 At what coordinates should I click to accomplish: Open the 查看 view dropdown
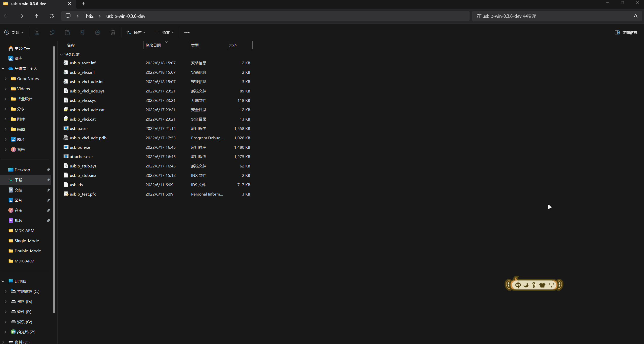(x=164, y=32)
